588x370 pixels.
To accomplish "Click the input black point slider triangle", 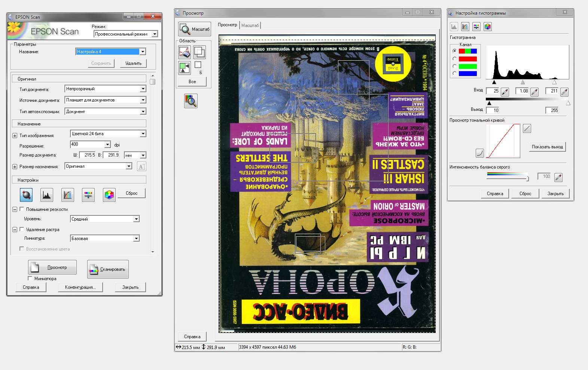I will tap(494, 82).
